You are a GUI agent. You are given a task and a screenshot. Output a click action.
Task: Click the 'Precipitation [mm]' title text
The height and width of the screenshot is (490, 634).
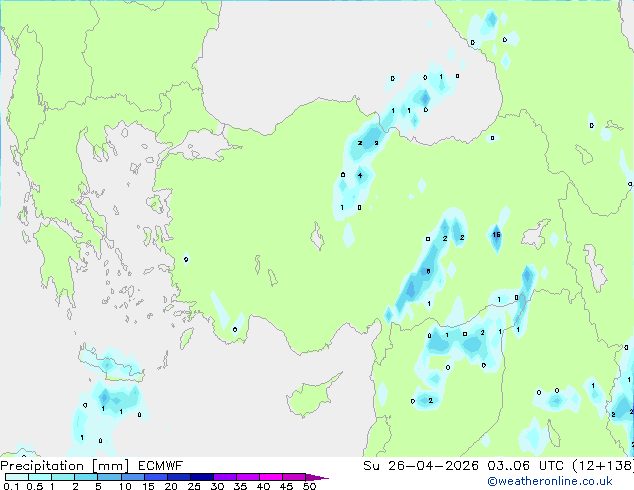(65, 466)
